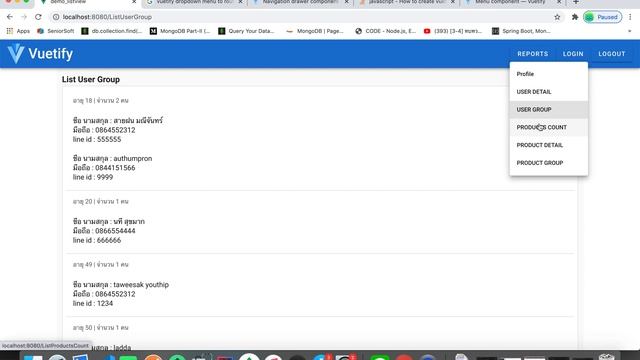Close the Navigation drawer component tab

[x=347, y=2]
